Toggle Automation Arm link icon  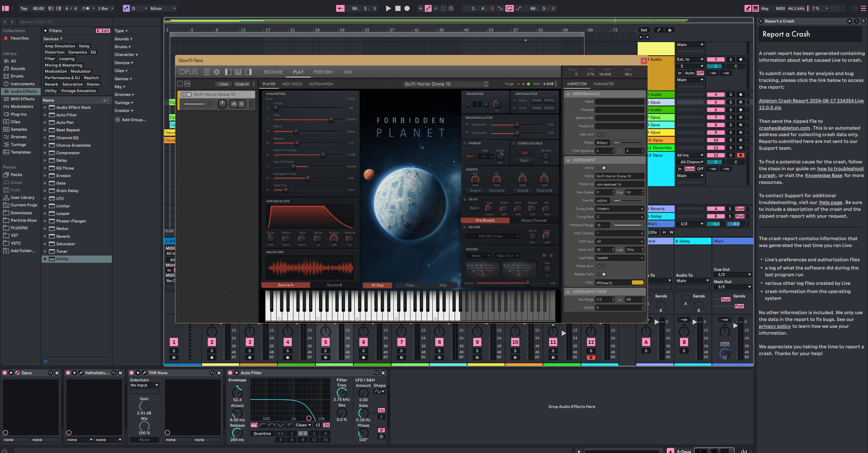[x=428, y=9]
